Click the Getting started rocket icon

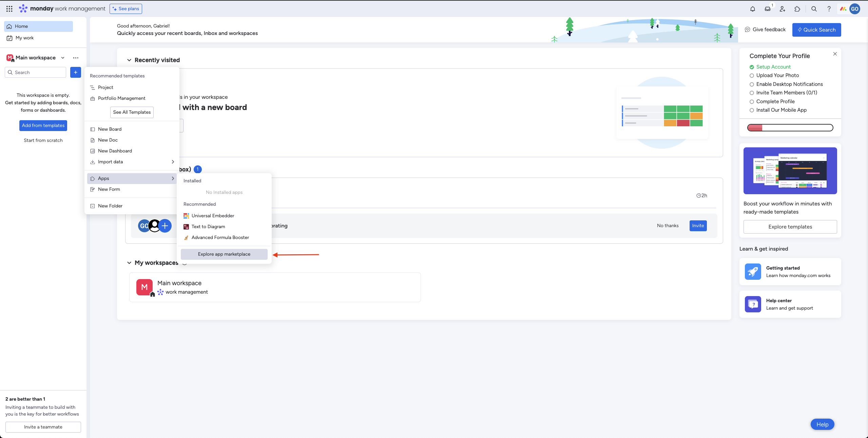coord(753,272)
